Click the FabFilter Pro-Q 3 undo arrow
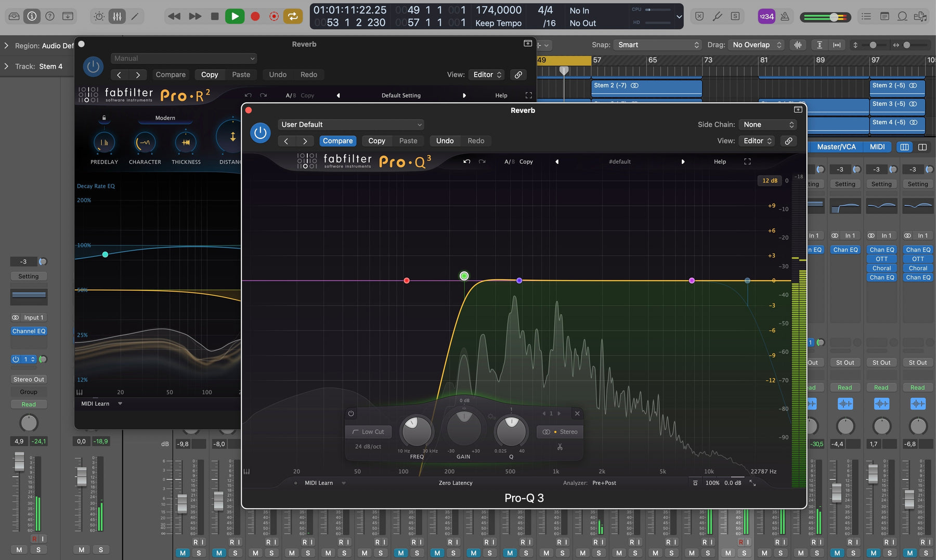 point(466,162)
